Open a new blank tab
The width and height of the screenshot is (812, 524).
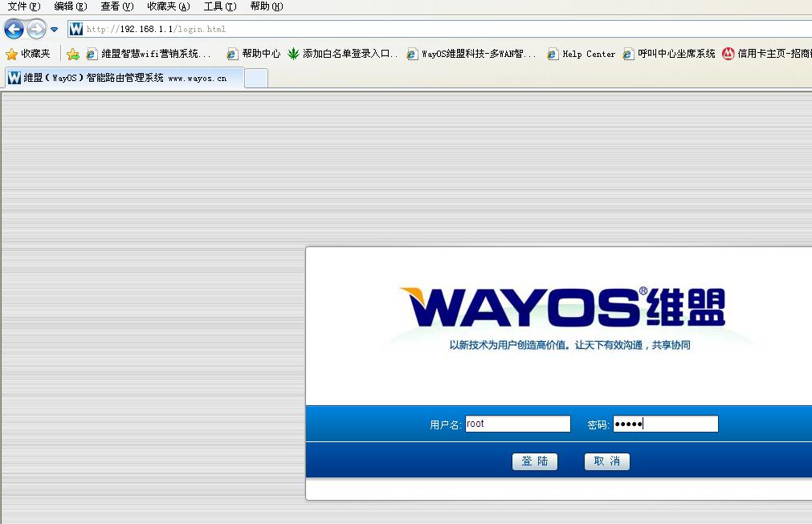[x=255, y=78]
